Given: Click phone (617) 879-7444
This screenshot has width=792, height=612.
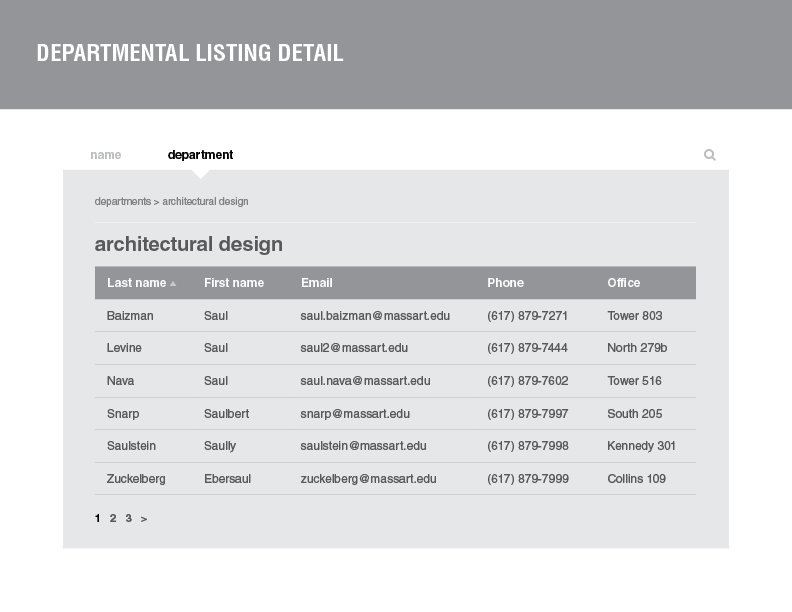Looking at the screenshot, I should 527,348.
